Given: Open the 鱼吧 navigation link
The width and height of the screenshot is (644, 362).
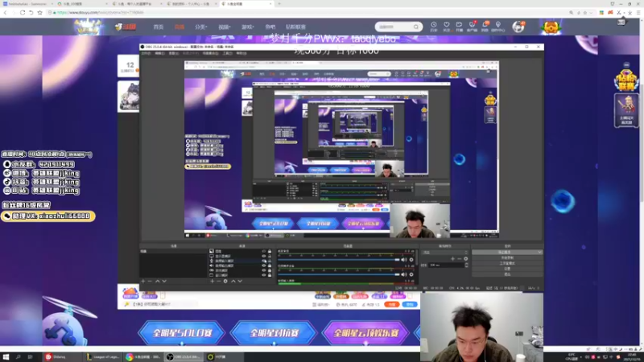Looking at the screenshot, I should [270, 27].
